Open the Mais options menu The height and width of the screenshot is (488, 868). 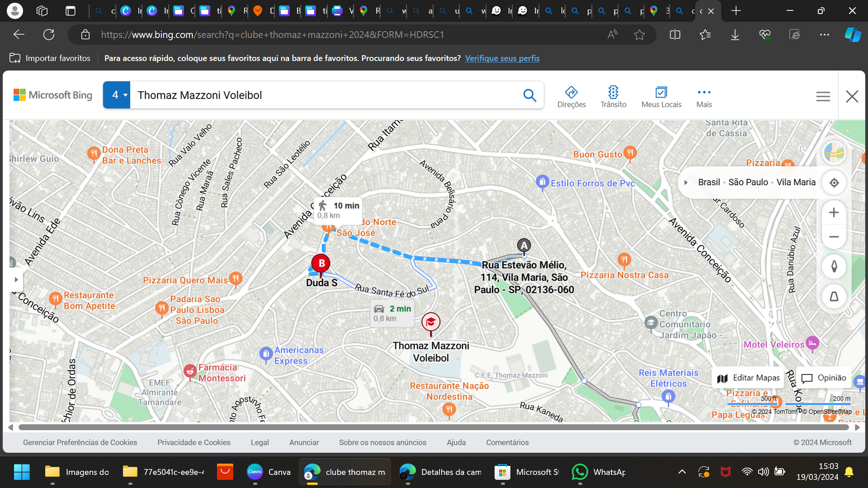pyautogui.click(x=704, y=96)
